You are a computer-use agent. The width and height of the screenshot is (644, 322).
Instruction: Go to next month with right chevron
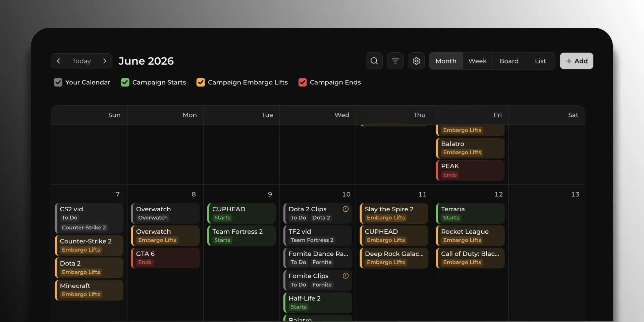tap(105, 61)
